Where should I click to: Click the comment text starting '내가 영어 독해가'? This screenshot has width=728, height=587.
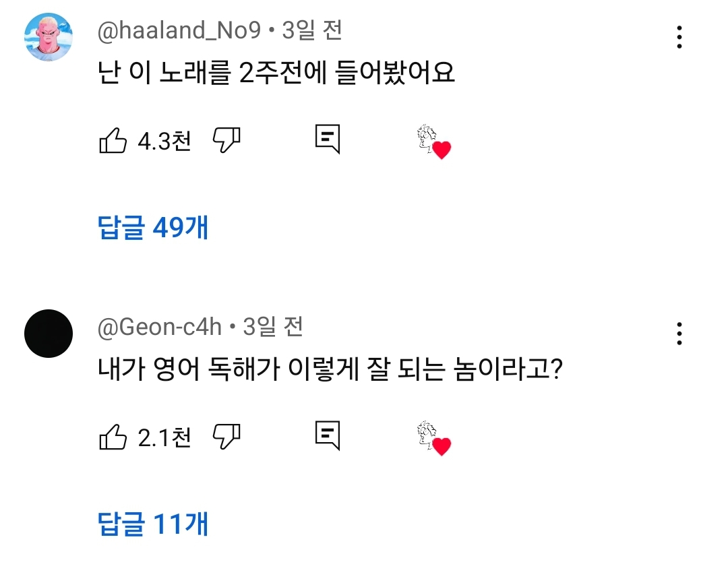click(330, 370)
